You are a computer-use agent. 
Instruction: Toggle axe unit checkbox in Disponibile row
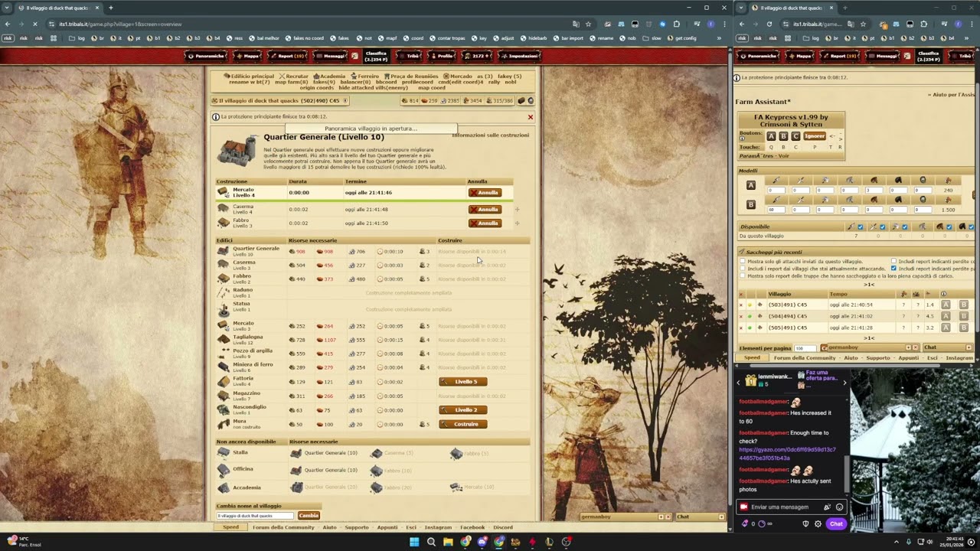[x=904, y=227]
